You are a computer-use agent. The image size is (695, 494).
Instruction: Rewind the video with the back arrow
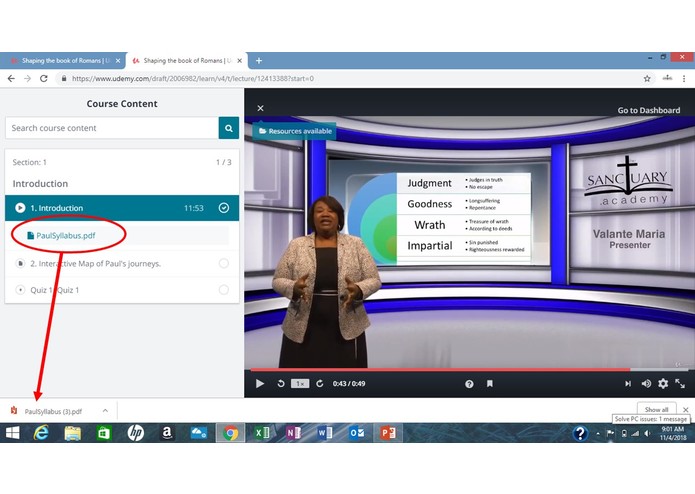pos(281,384)
